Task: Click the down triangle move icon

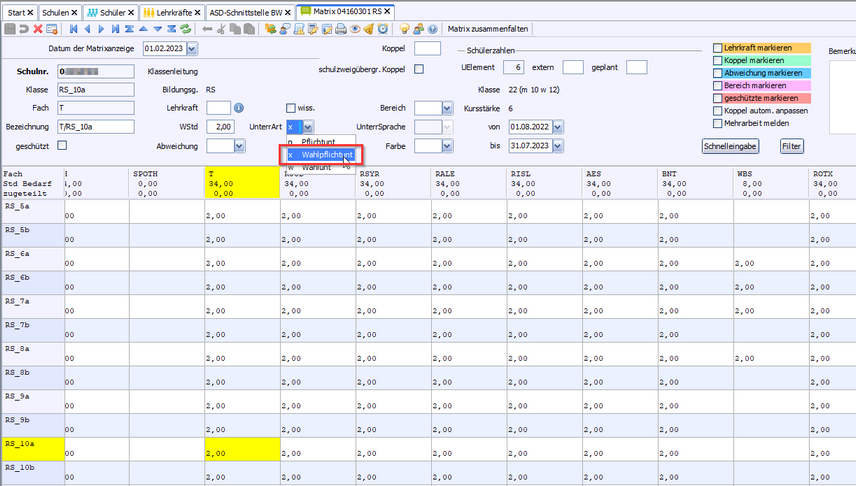Action: [157, 29]
